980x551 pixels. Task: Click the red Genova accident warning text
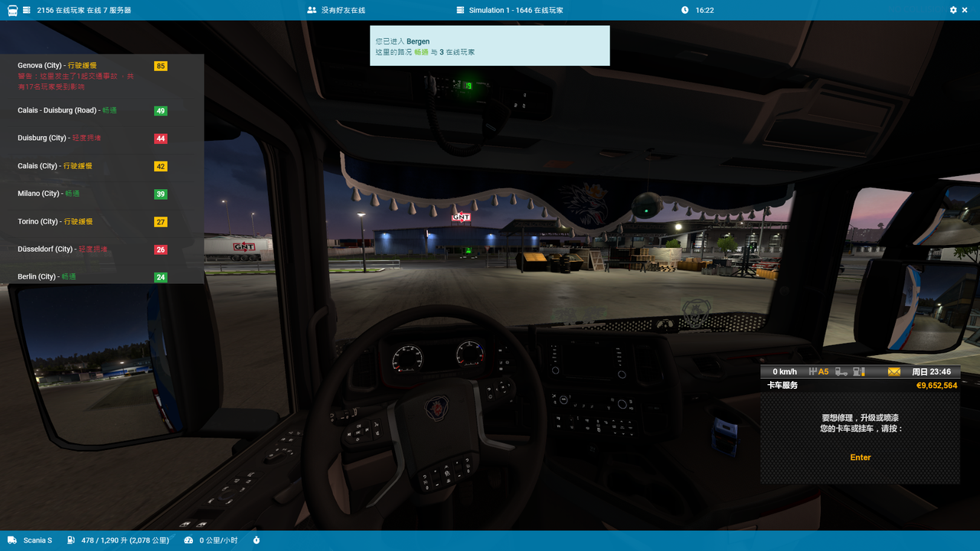click(x=76, y=82)
